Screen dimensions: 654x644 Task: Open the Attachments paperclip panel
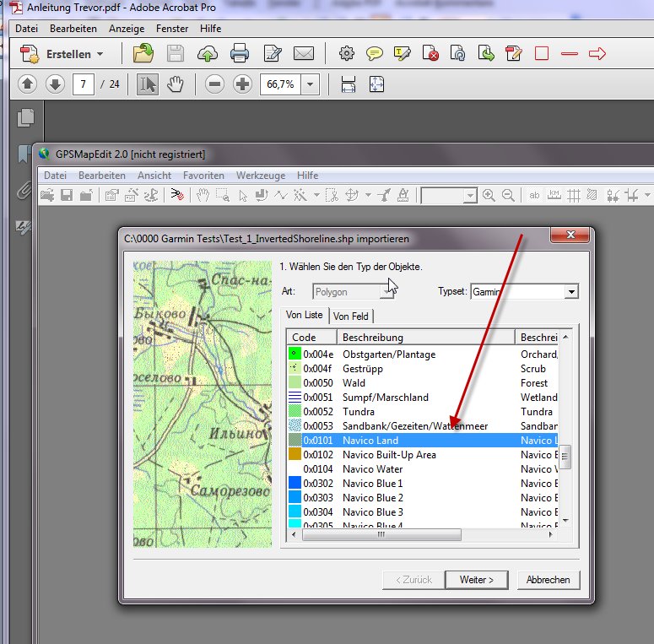point(24,191)
